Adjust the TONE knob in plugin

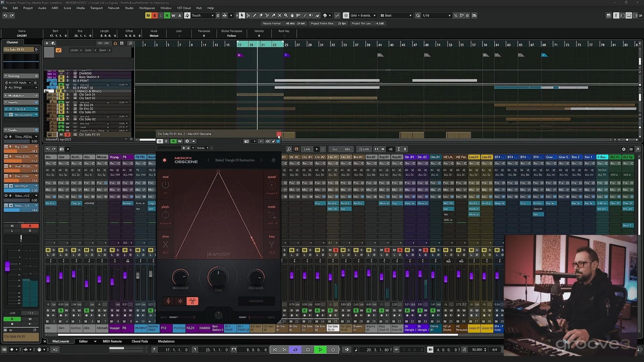click(x=218, y=277)
